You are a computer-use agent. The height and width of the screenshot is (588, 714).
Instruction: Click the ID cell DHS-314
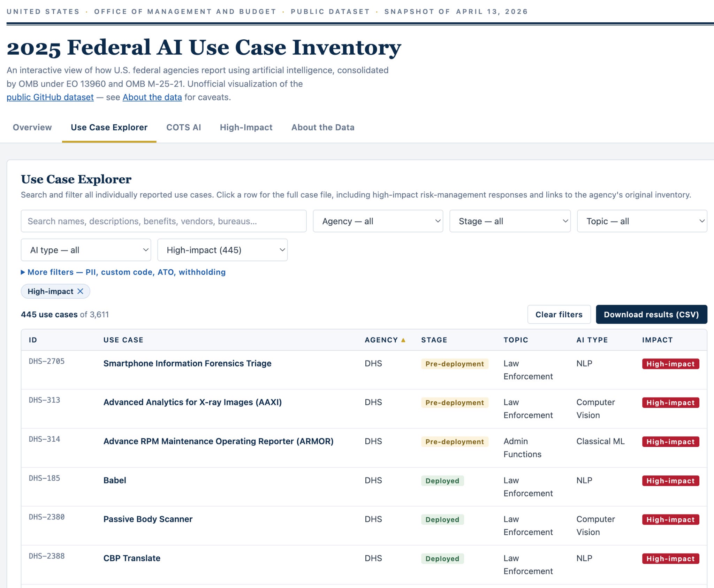tap(44, 439)
